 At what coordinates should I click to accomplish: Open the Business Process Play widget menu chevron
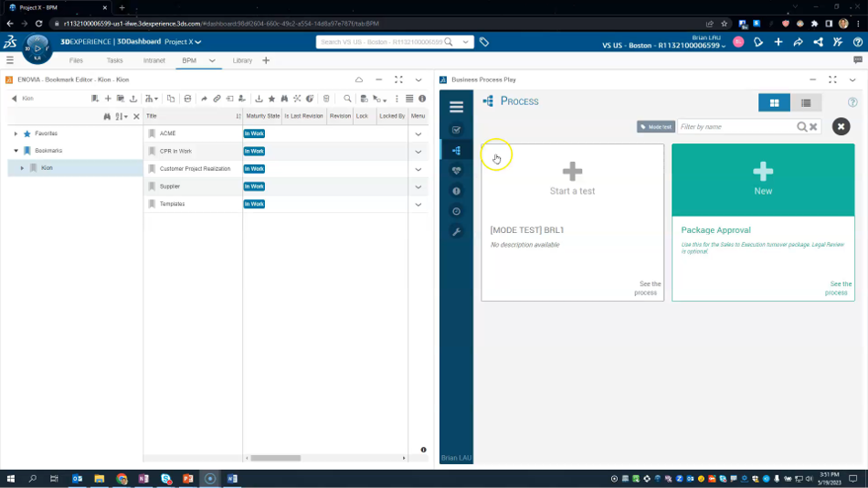852,80
